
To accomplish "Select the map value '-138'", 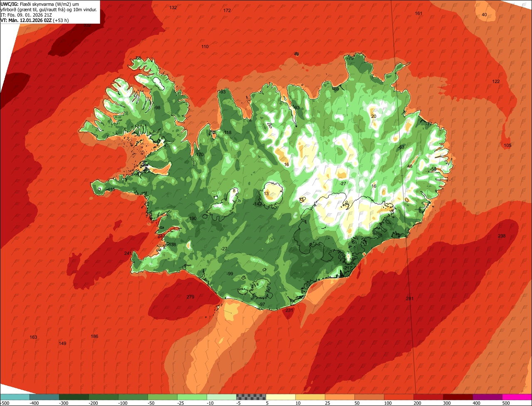I will point(172,245).
